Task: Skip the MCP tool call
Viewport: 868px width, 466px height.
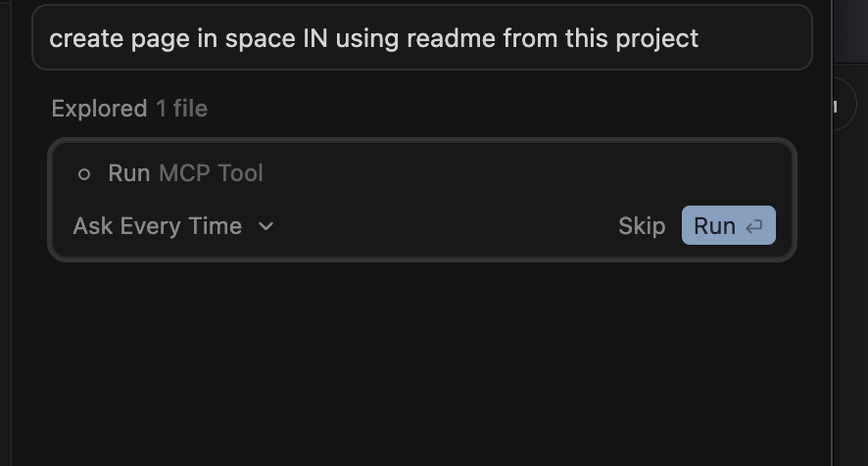Action: 642,226
